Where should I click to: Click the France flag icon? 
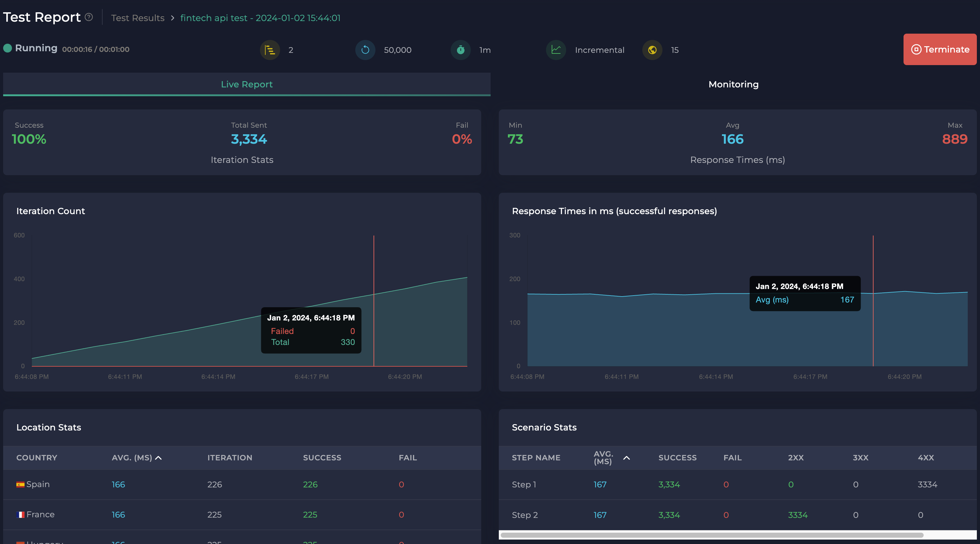click(x=20, y=515)
